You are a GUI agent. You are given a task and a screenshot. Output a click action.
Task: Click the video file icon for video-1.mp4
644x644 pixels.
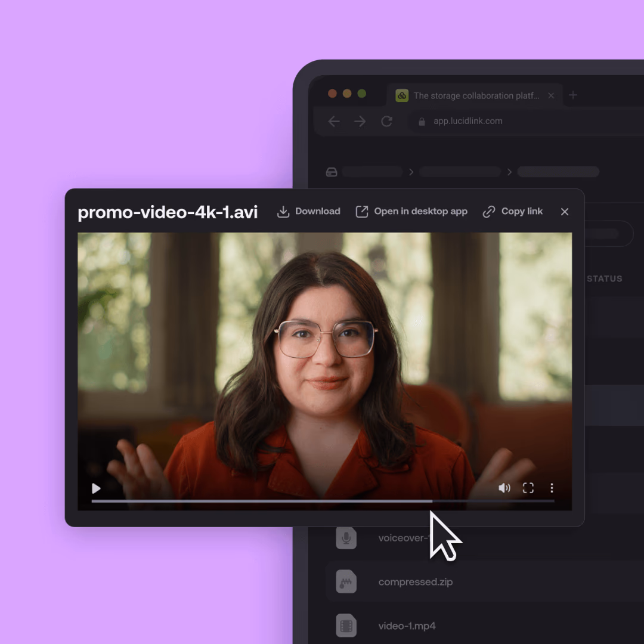tap(346, 626)
